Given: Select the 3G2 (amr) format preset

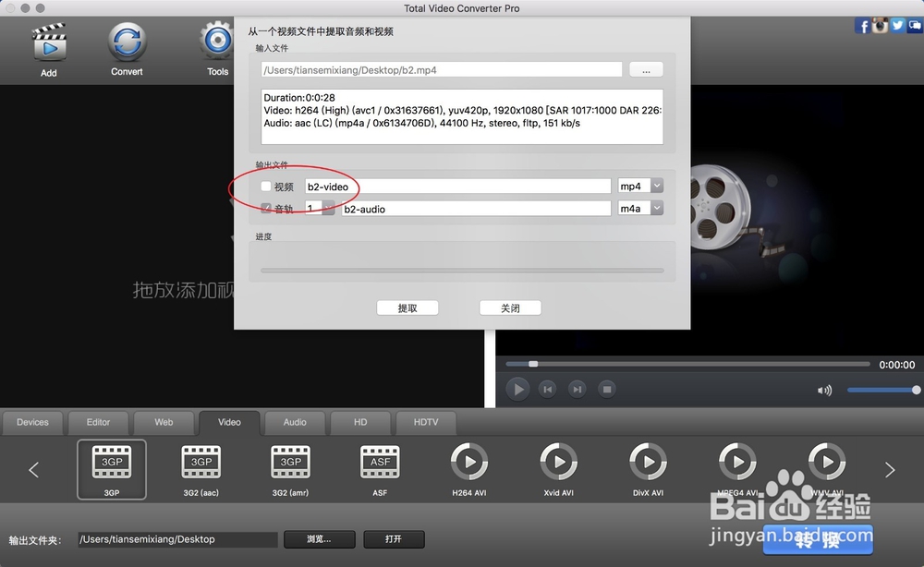Looking at the screenshot, I should [x=290, y=469].
